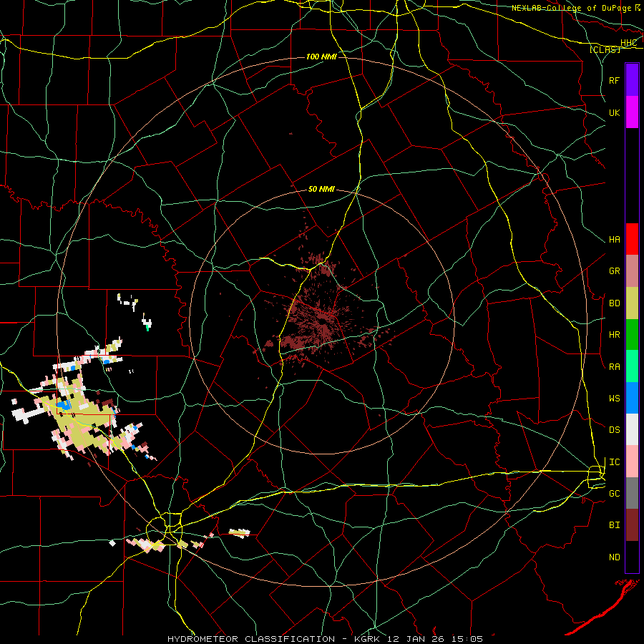Viewport: 644px width, 644px height.
Task: Select the GR legend color block
Action: tap(632, 271)
